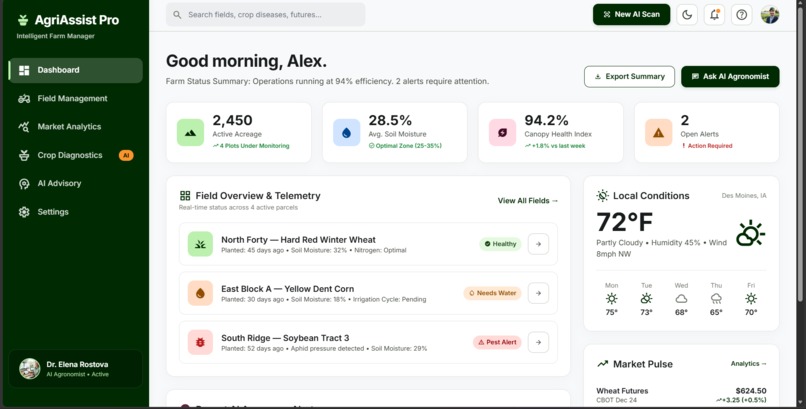Click the Market Pulse trend icon
The image size is (806, 409).
[x=602, y=364]
